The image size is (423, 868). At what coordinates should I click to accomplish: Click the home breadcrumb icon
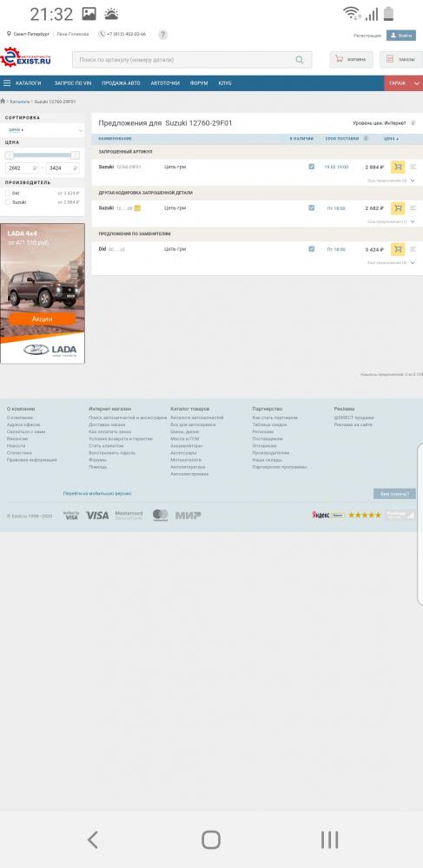(3, 102)
